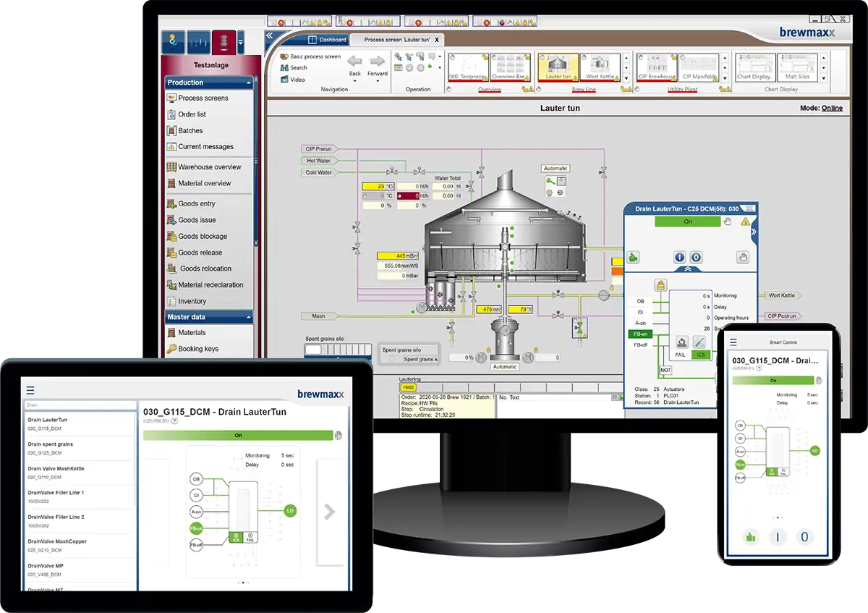Open the Malt Silos thumbnail
Screen dimensions: 868x613
(x=797, y=67)
